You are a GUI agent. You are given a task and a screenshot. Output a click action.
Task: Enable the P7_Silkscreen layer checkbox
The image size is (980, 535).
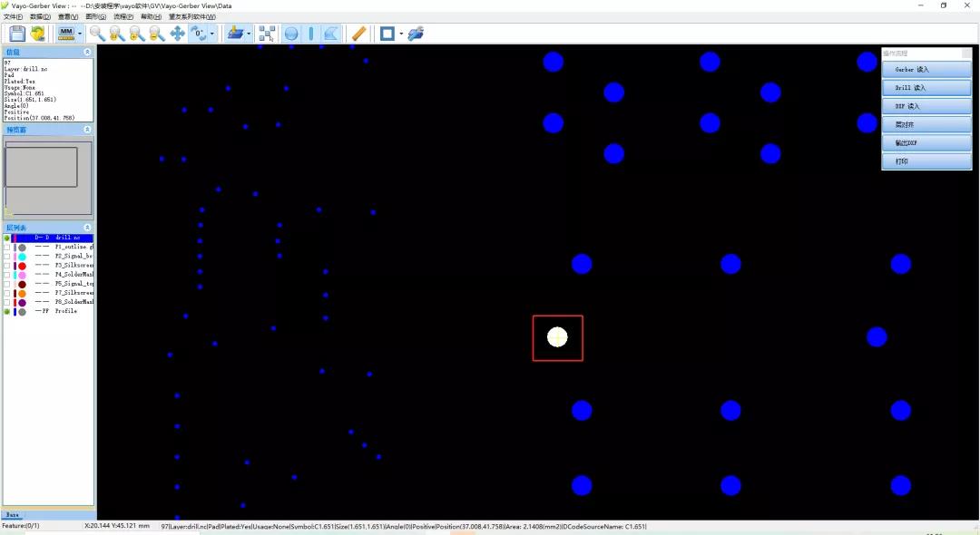7,293
